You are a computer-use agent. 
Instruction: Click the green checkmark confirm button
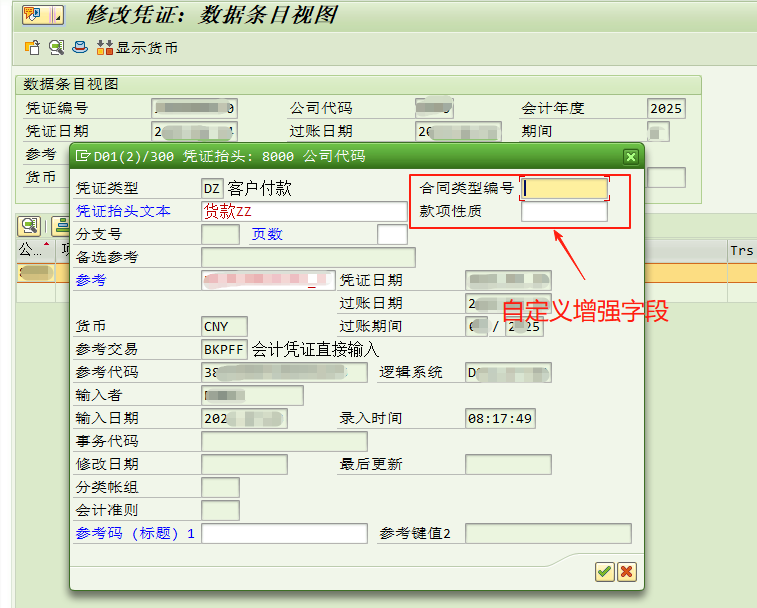coord(604,572)
